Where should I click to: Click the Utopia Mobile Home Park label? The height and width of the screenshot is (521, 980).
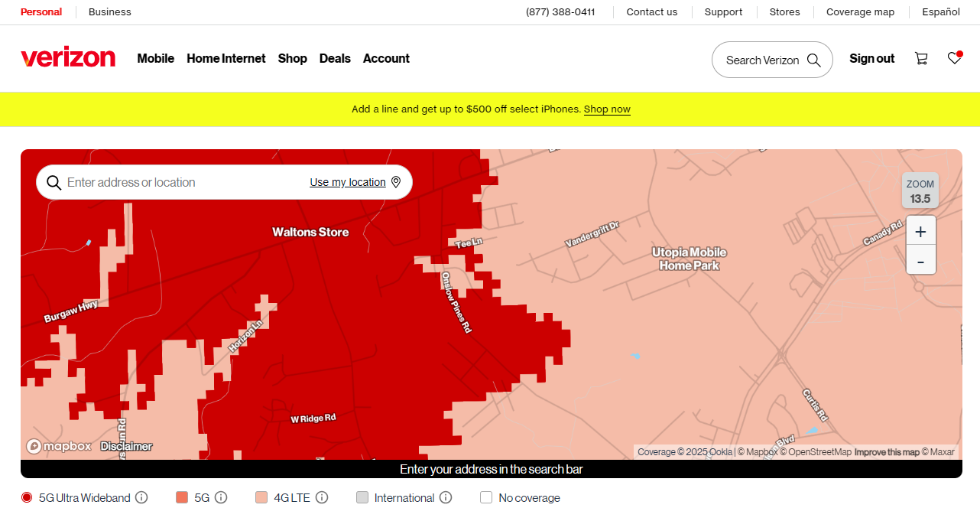[690, 259]
